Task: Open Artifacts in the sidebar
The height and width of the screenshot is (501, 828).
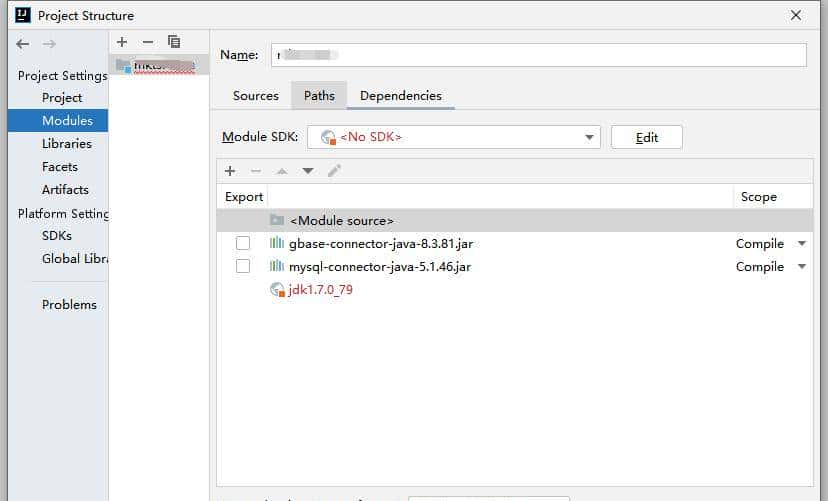Action: pyautogui.click(x=65, y=190)
